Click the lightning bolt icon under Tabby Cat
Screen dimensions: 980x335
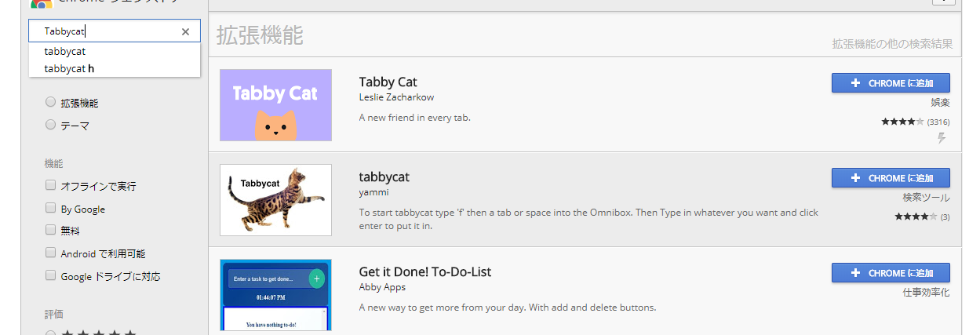(942, 138)
